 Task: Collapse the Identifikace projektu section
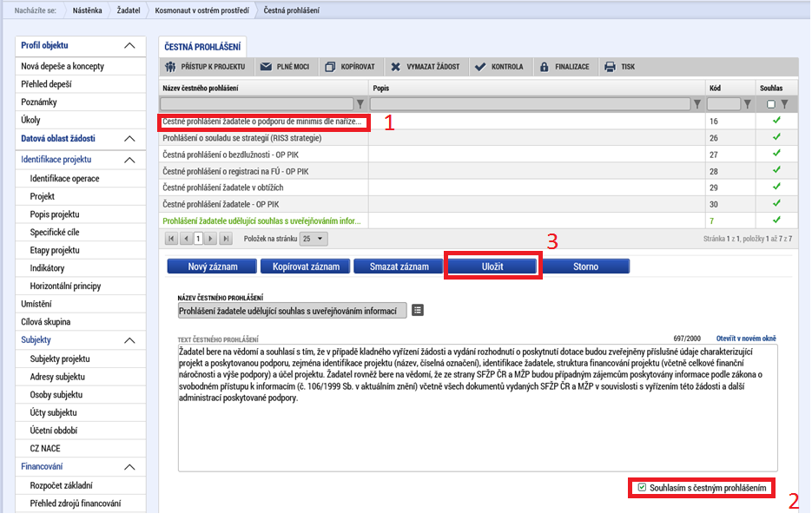point(130,161)
